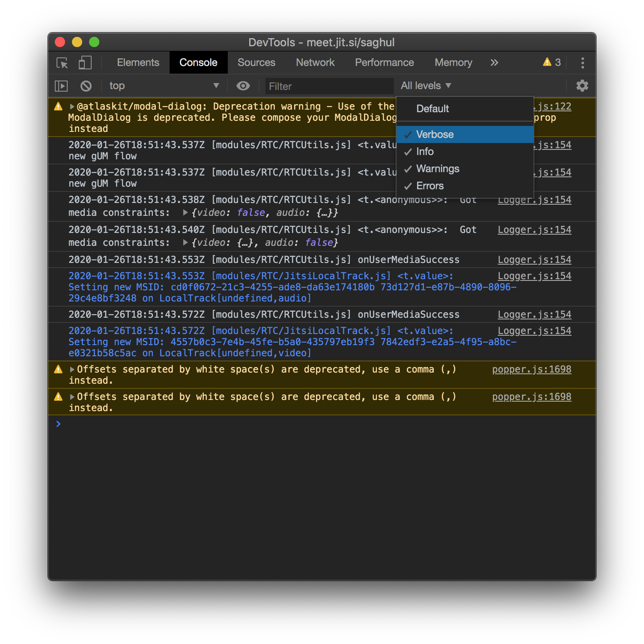This screenshot has height=644, width=644.
Task: Minimize DevTools using the yellow button
Action: [x=77, y=42]
